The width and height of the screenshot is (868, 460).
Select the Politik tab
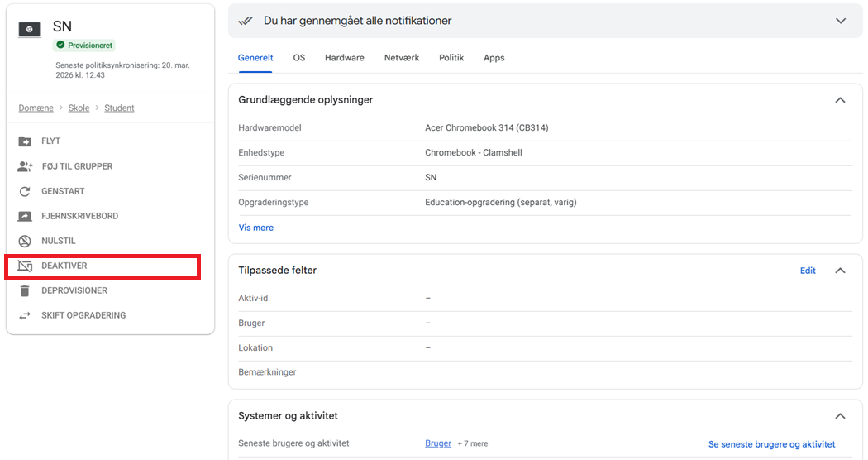coord(451,58)
